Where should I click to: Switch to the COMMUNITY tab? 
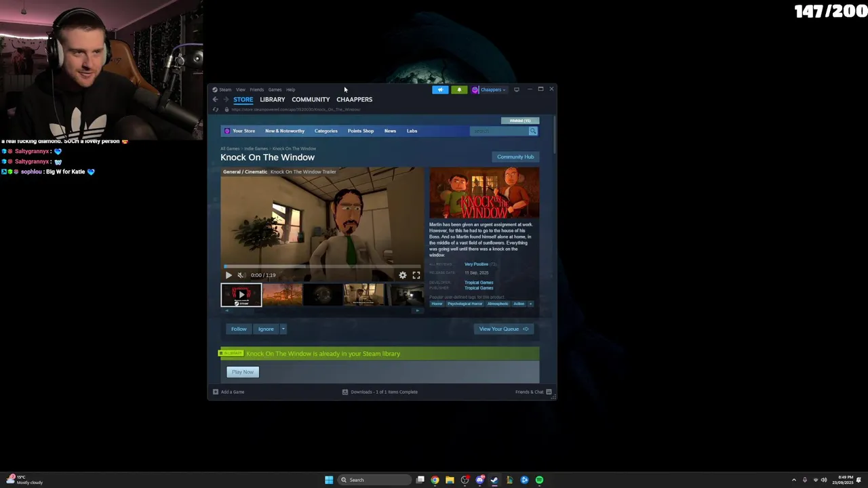pyautogui.click(x=311, y=100)
